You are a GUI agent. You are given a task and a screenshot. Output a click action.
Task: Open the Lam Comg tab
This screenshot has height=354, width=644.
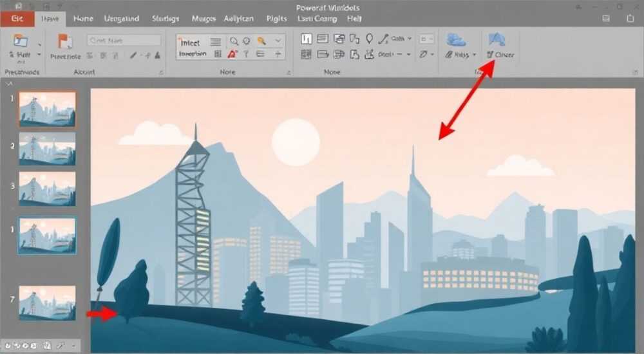(317, 19)
